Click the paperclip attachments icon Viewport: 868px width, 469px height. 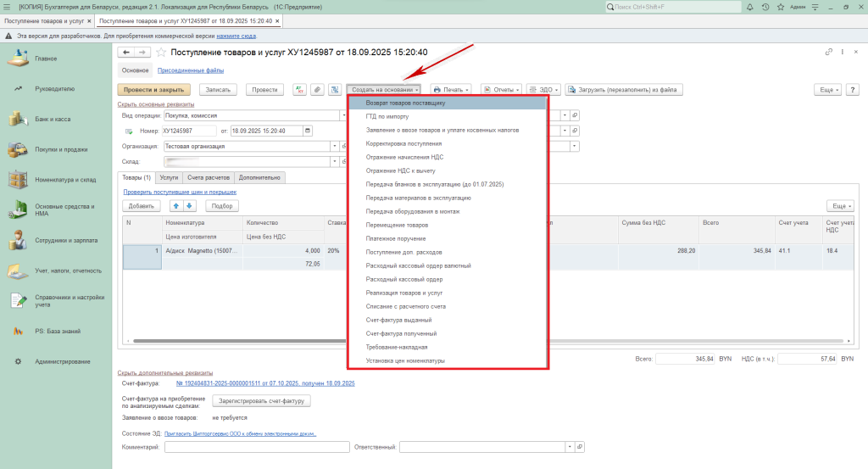coord(317,89)
